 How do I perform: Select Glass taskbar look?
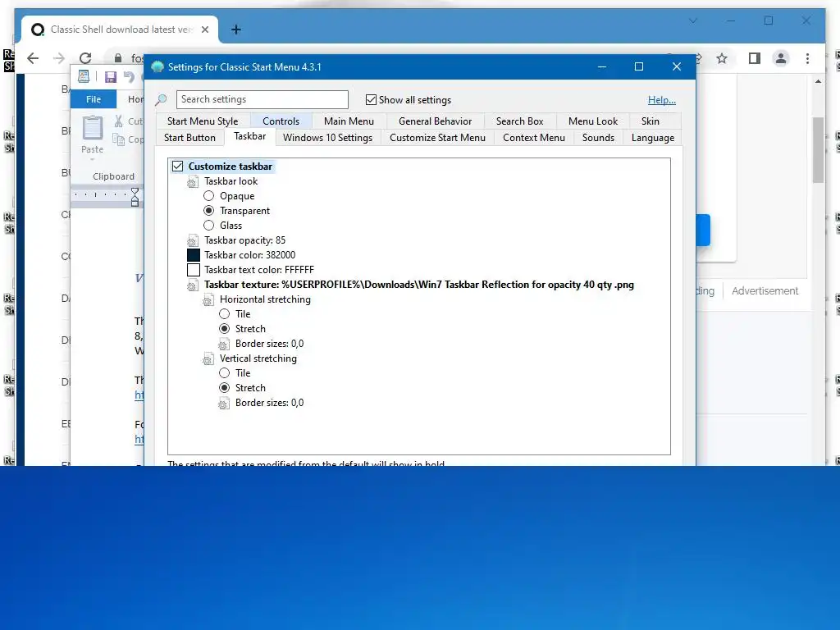pos(209,226)
